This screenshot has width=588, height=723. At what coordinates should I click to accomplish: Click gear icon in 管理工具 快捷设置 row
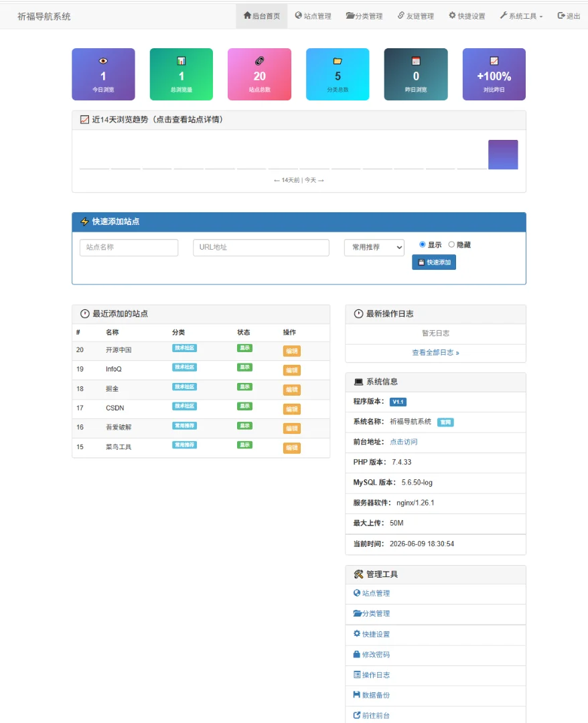pyautogui.click(x=356, y=633)
